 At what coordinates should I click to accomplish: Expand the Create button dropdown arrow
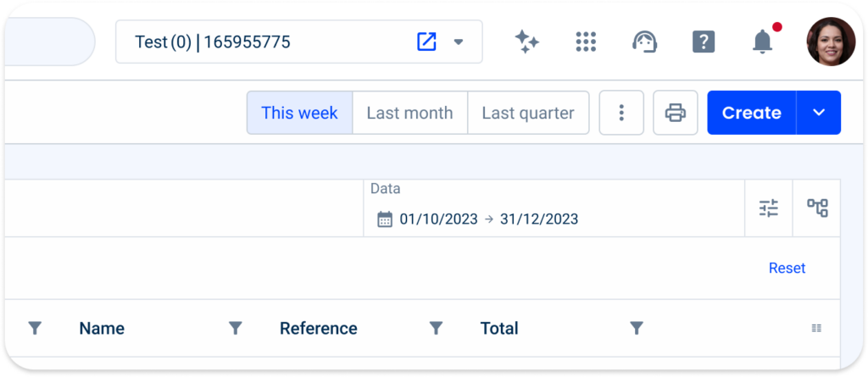point(819,113)
